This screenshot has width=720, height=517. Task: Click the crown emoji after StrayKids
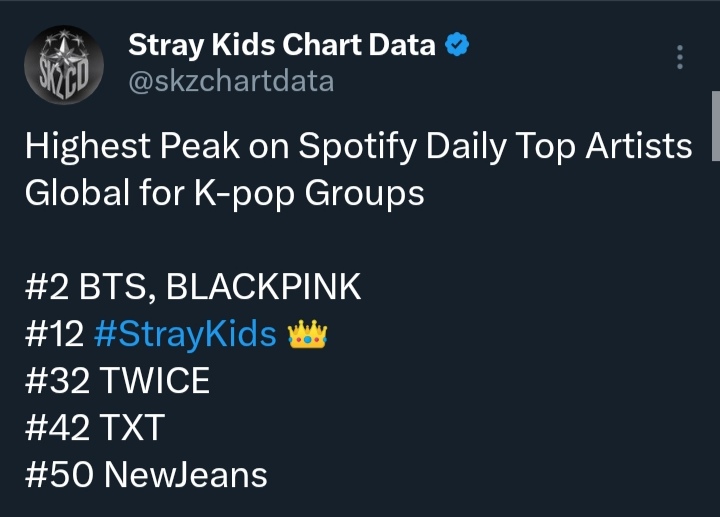tap(307, 335)
